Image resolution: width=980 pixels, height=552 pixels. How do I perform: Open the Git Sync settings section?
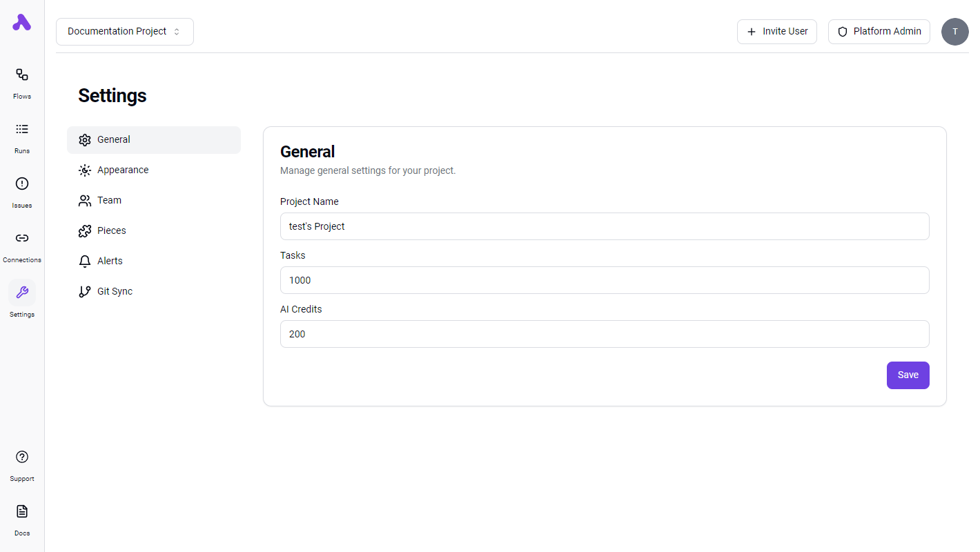pyautogui.click(x=113, y=291)
